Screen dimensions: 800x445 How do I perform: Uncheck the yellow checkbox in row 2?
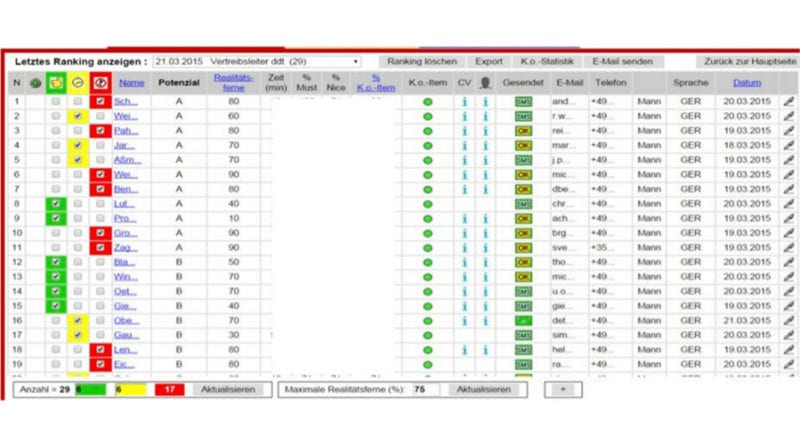[x=78, y=117]
